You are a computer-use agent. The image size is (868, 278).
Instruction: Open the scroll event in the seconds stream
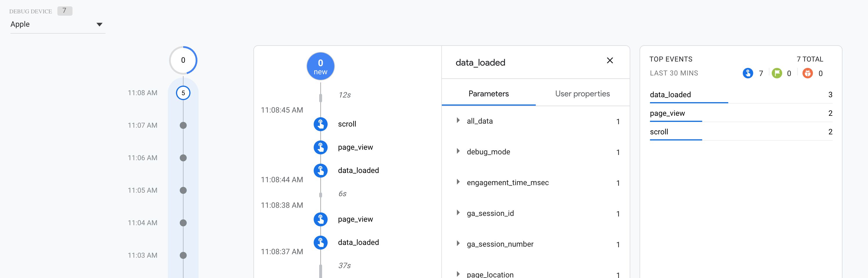[x=347, y=124]
